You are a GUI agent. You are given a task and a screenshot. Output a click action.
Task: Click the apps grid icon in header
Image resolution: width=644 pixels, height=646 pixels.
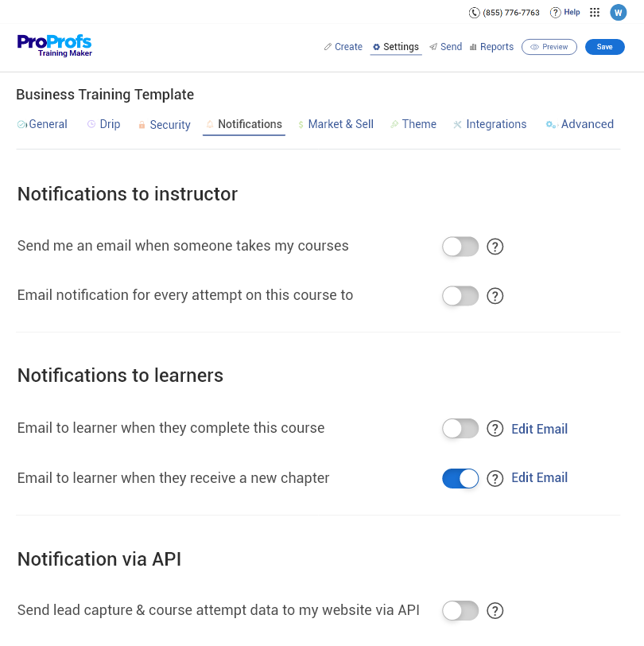pyautogui.click(x=595, y=13)
